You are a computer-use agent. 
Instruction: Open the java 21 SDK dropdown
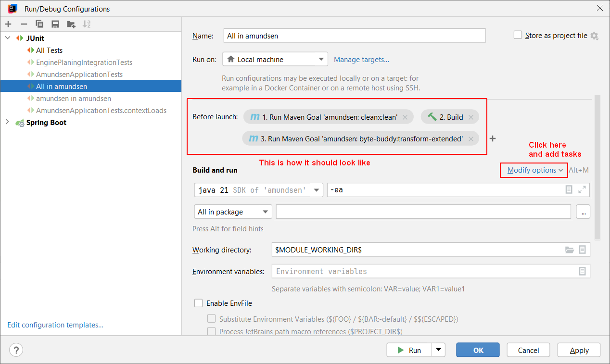[x=258, y=190]
